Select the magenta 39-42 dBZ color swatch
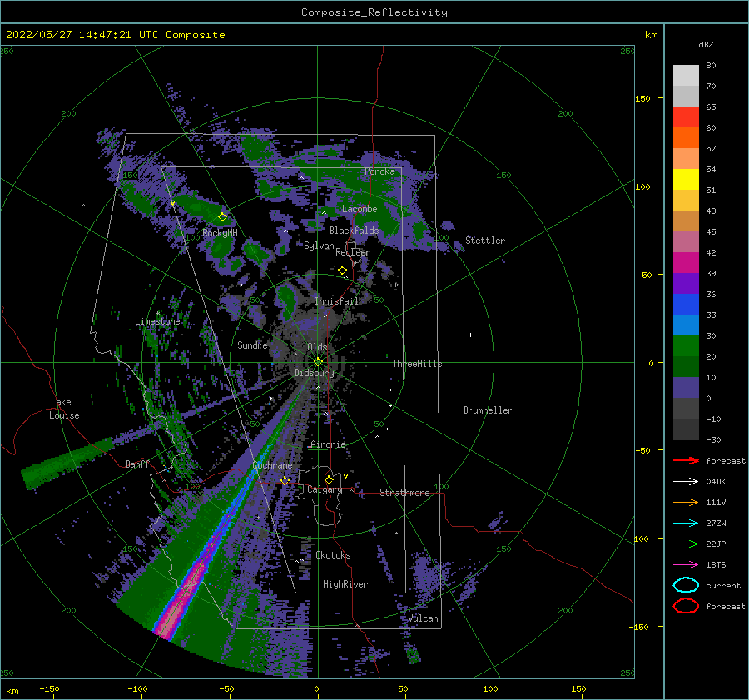The width and height of the screenshot is (749, 700). pyautogui.click(x=686, y=263)
